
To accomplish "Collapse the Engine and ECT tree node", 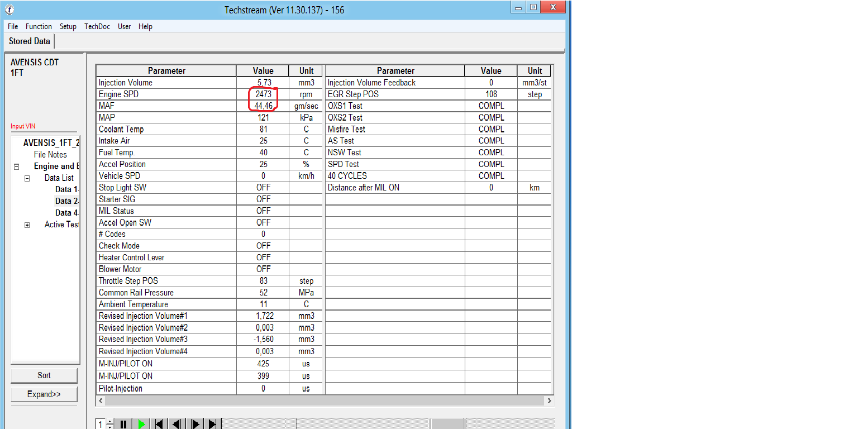I will pos(16,166).
